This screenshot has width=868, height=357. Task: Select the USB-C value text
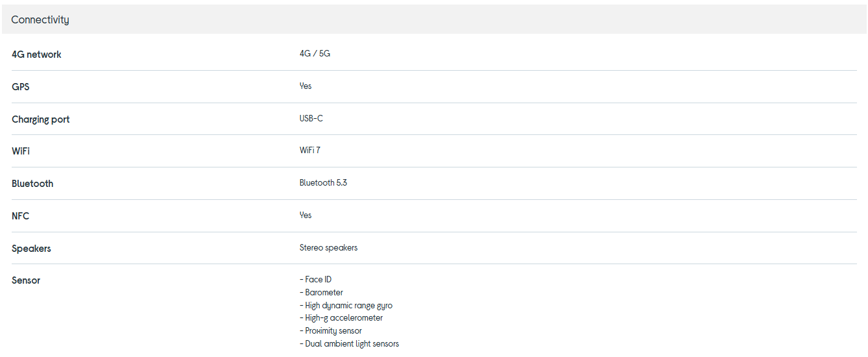point(311,119)
